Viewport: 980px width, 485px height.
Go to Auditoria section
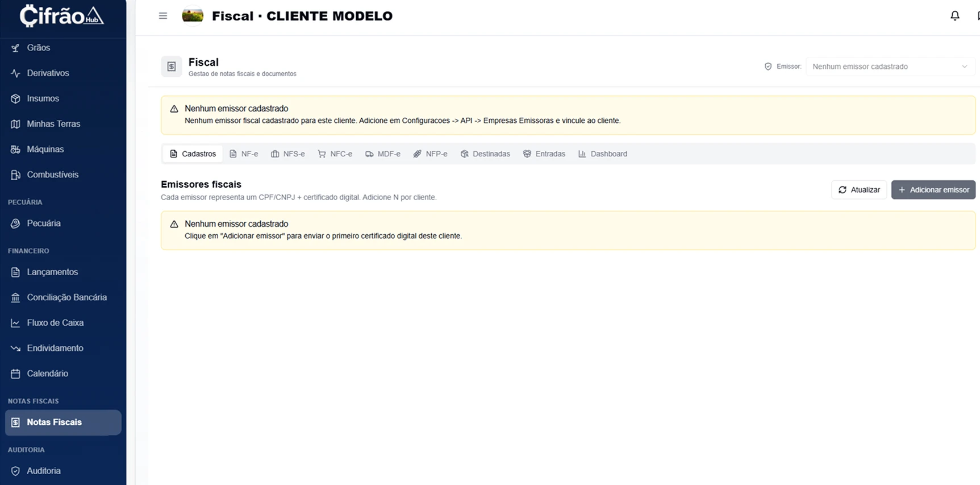tap(63, 471)
